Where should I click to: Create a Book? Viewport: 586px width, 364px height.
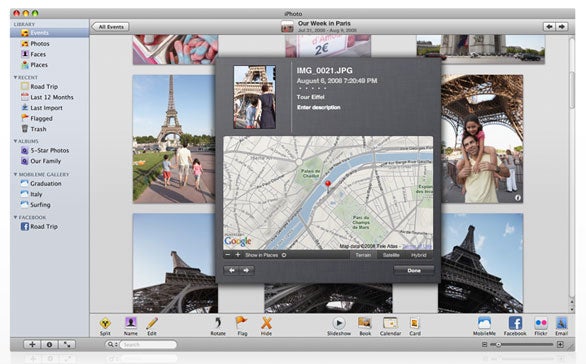pyautogui.click(x=365, y=326)
